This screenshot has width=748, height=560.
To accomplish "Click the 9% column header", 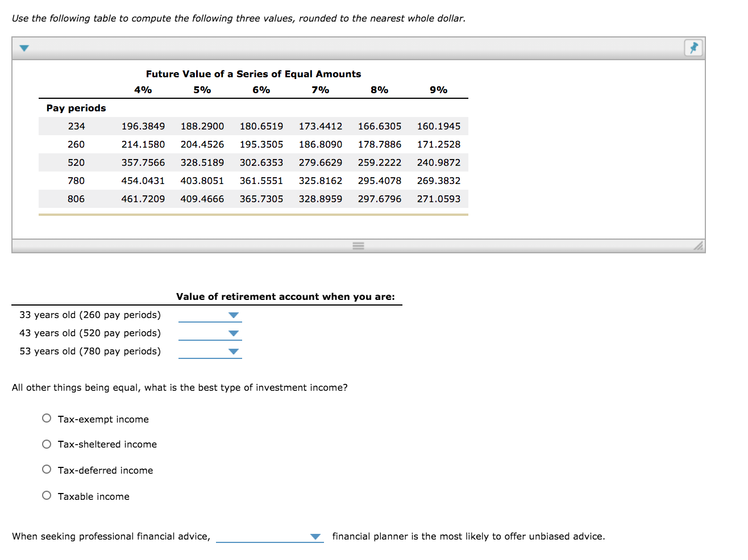I will click(439, 90).
